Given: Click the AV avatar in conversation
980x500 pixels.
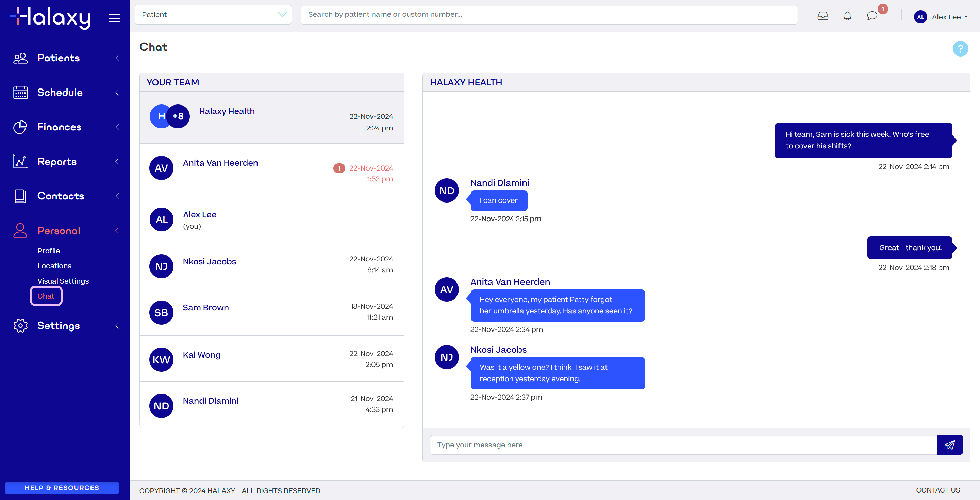Looking at the screenshot, I should pos(447,289).
